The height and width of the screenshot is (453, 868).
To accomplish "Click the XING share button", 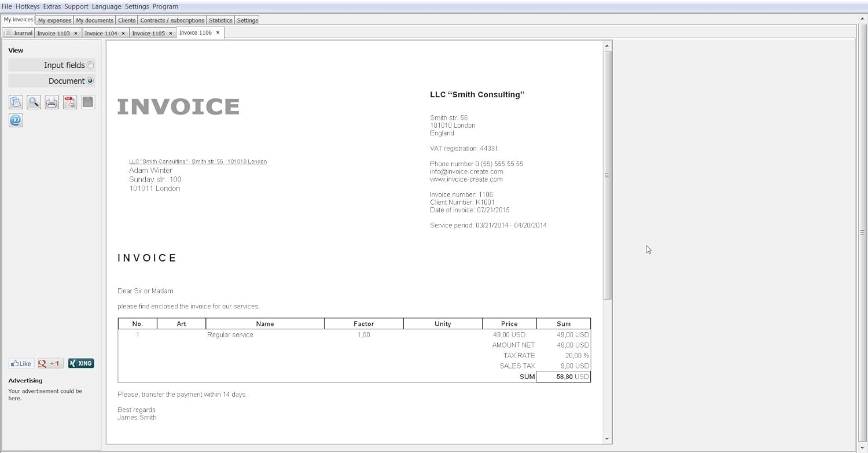I will [81, 363].
